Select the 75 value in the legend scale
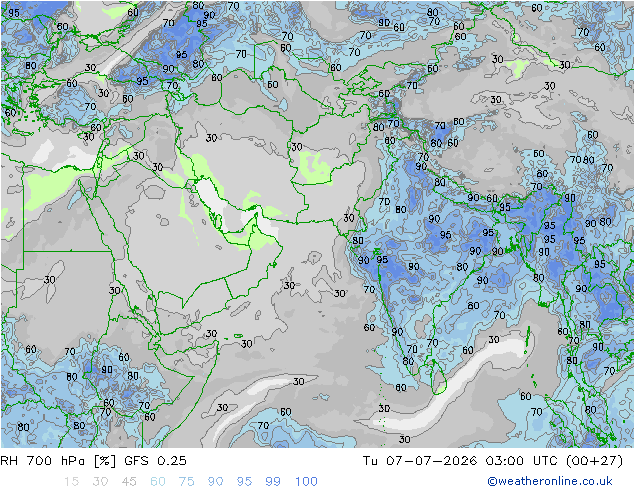Screen dimensions: 634x490 (x=186, y=482)
